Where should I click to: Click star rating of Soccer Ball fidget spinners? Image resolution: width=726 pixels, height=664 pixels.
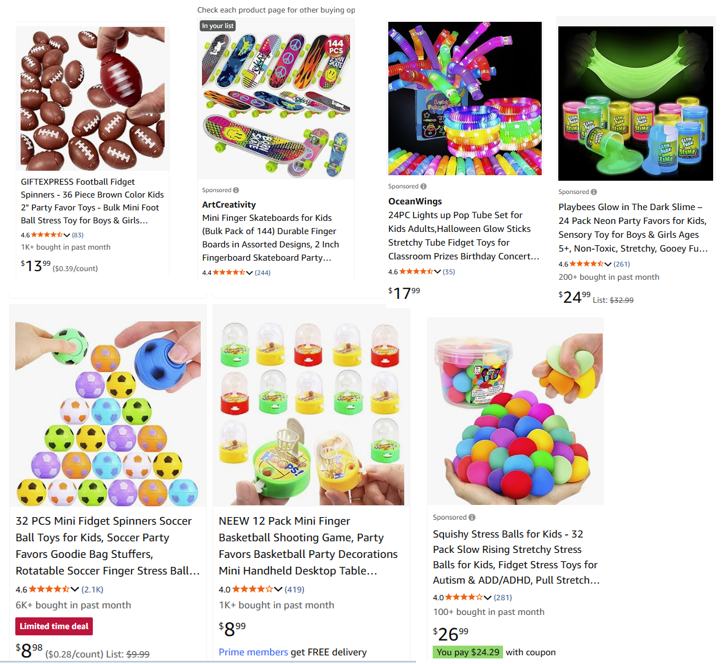49,589
